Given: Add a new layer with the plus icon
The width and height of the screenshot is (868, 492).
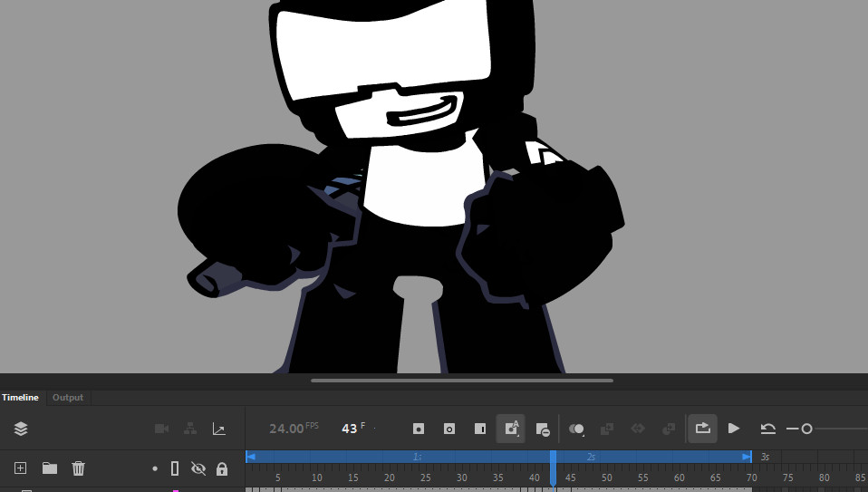Looking at the screenshot, I should click(x=21, y=468).
